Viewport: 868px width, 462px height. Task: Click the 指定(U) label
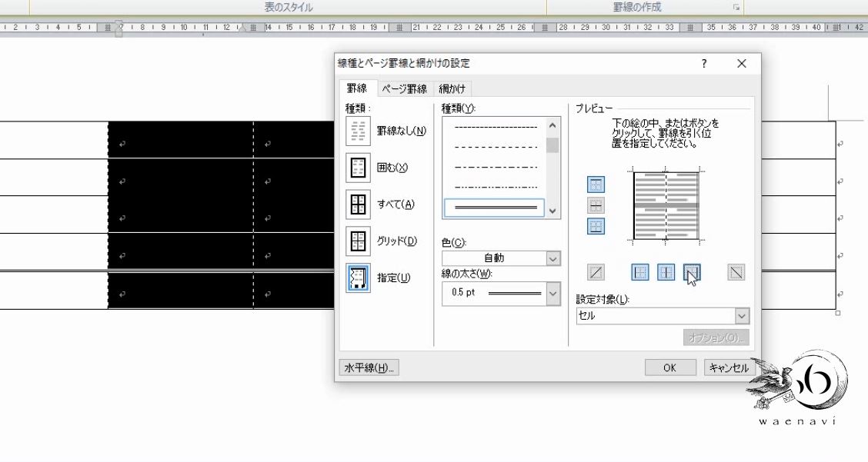click(393, 278)
